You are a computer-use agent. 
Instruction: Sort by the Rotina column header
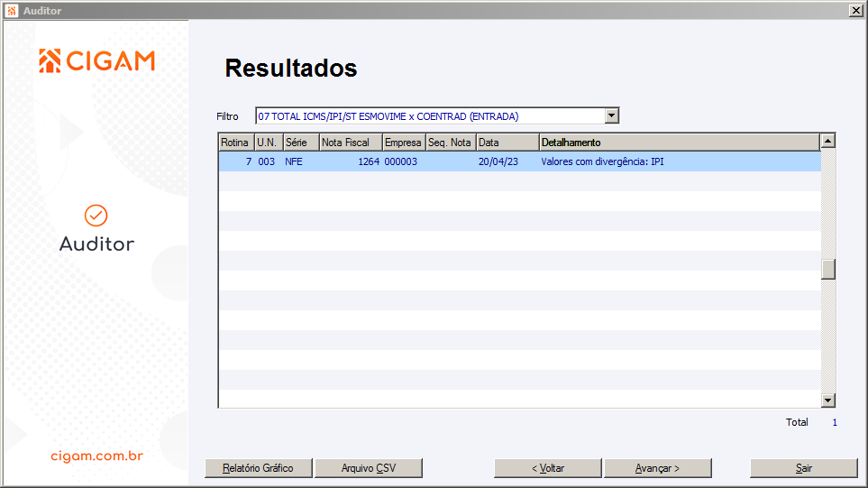236,143
